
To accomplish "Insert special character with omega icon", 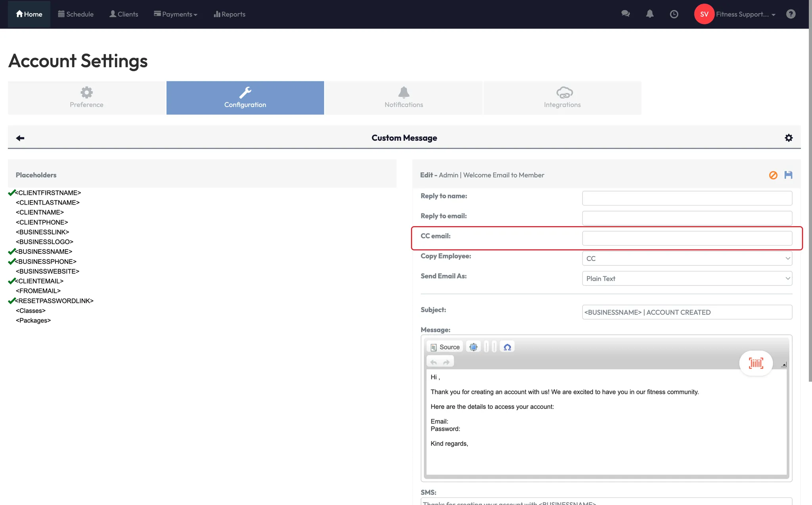I will pos(507,347).
